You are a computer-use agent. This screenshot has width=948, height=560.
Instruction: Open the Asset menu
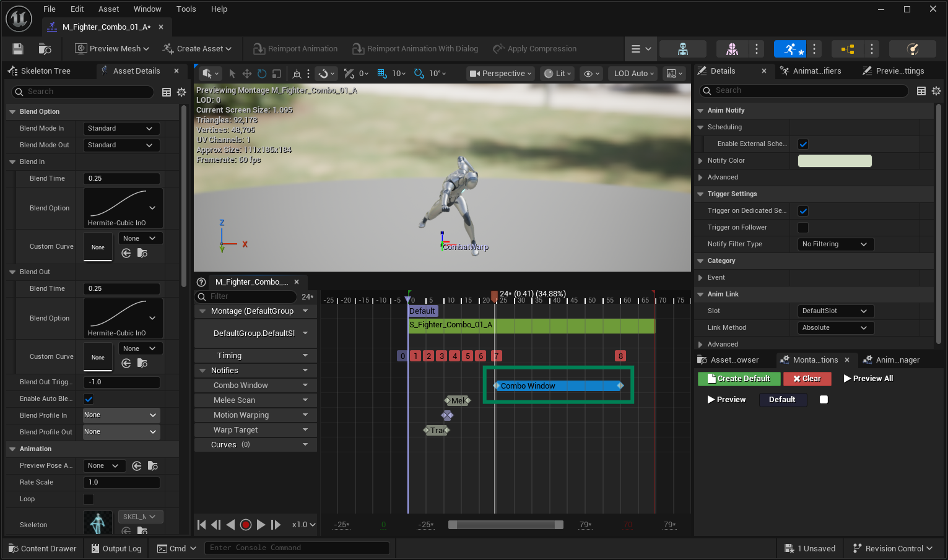point(109,9)
